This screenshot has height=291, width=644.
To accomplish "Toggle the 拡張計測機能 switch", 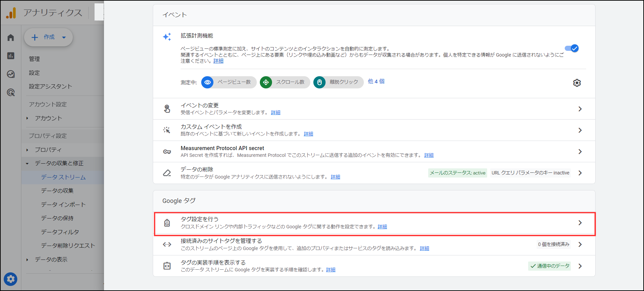I will (572, 48).
